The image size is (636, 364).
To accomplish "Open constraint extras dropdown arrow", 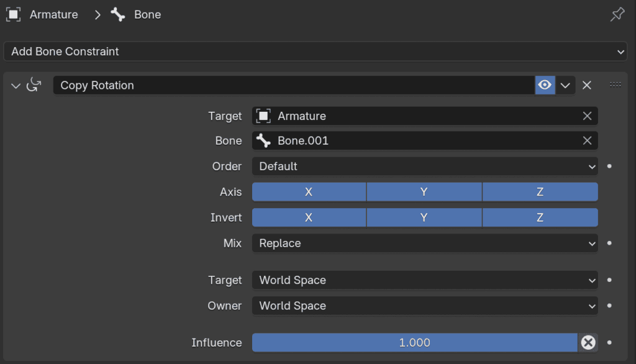I will coord(565,85).
